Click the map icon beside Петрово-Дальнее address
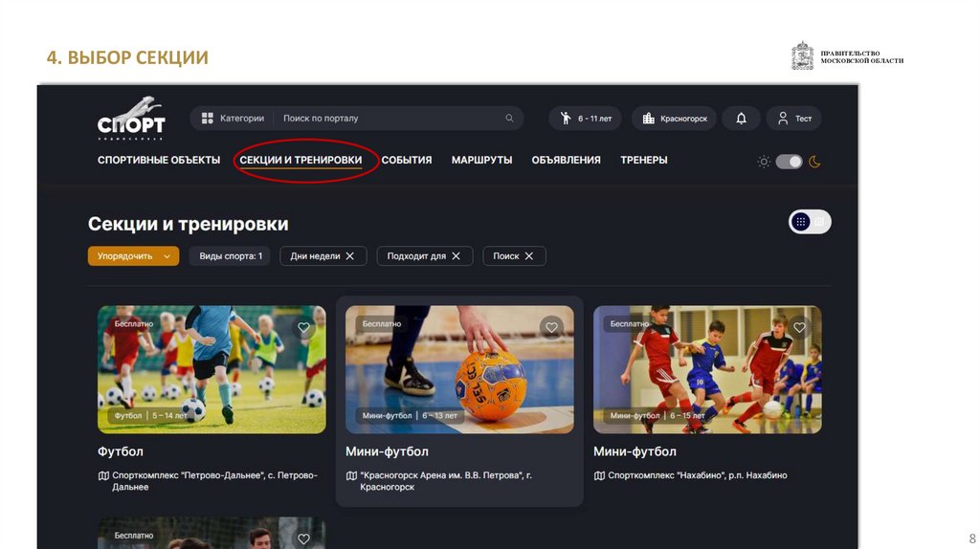Image resolution: width=980 pixels, height=549 pixels. click(103, 476)
